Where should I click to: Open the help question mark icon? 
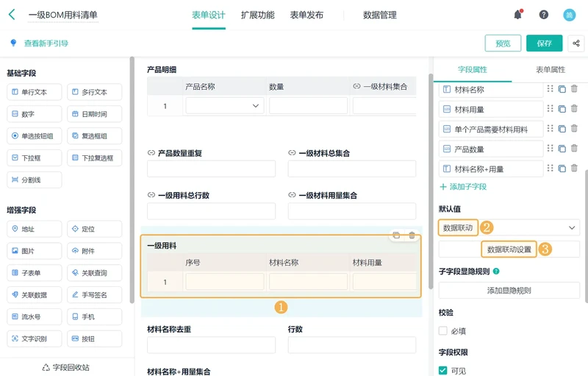[x=543, y=15]
